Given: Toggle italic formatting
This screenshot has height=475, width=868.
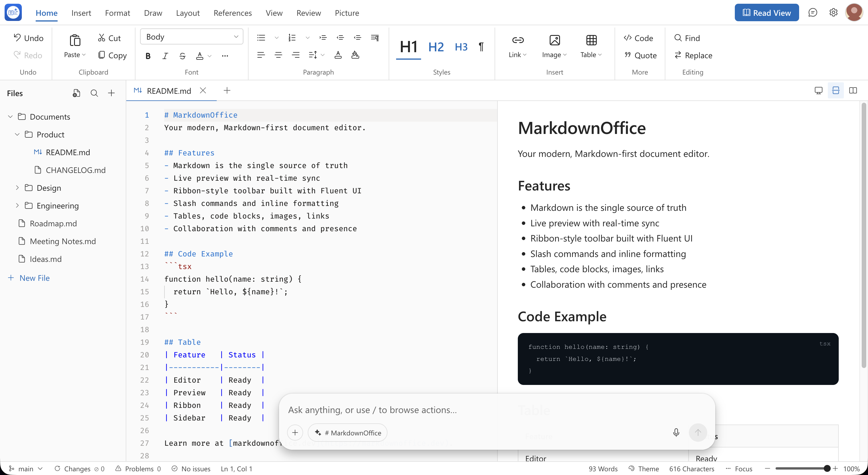Looking at the screenshot, I should point(165,56).
